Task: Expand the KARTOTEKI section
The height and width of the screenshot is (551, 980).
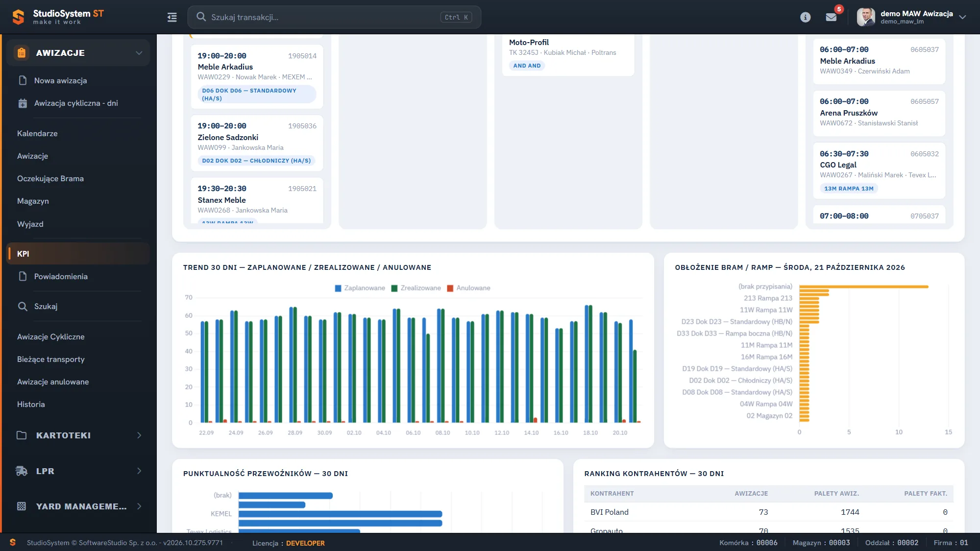Action: (x=78, y=435)
